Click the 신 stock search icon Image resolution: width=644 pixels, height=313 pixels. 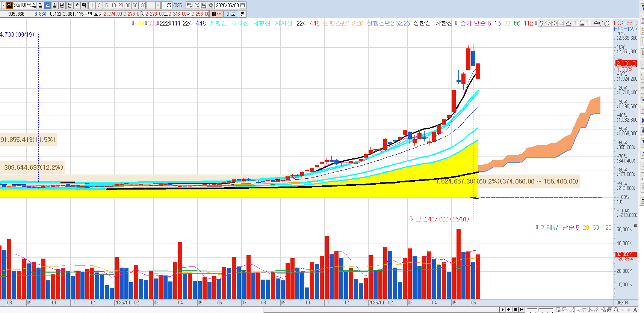pyautogui.click(x=9, y=5)
